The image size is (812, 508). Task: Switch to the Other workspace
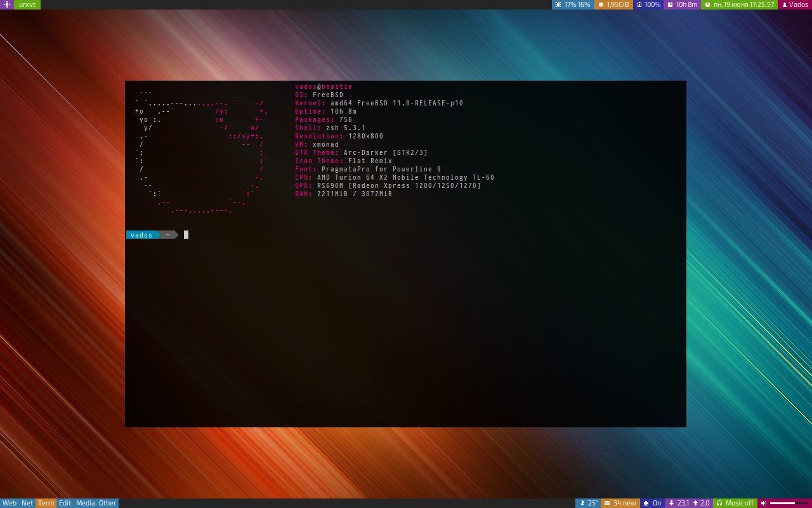[108, 503]
